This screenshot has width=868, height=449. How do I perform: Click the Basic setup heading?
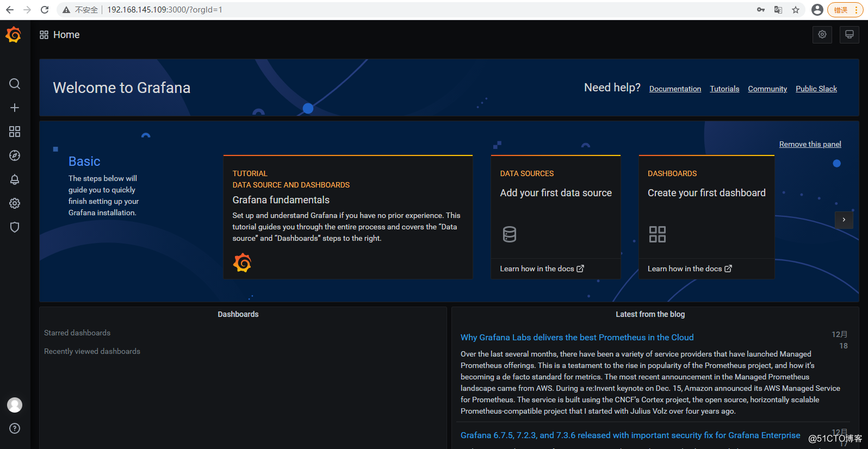84,161
